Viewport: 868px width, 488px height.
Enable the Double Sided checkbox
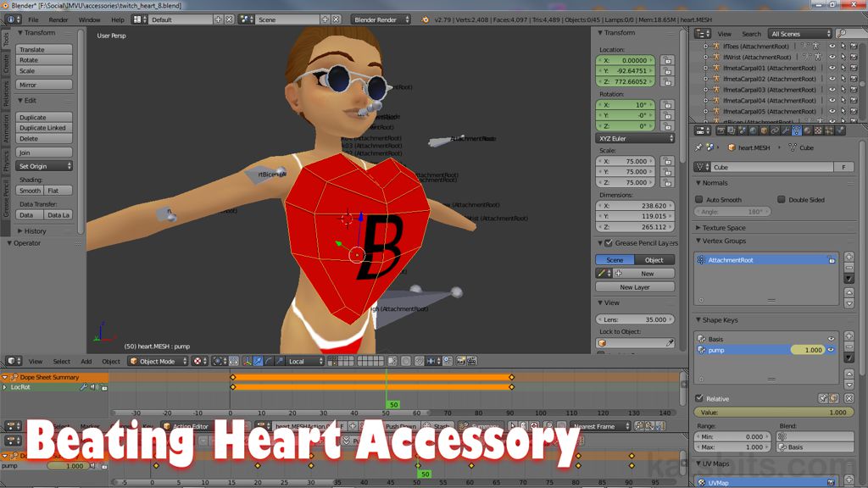click(x=781, y=199)
